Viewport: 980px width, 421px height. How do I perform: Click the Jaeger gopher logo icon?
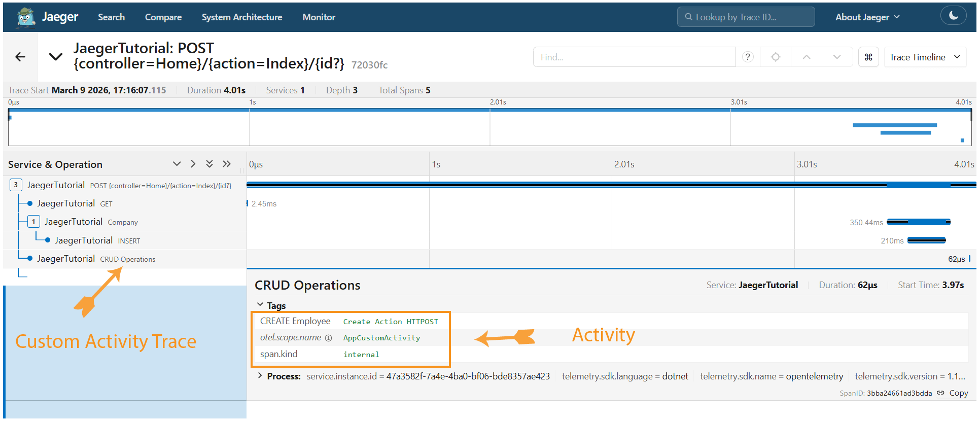[x=26, y=17]
